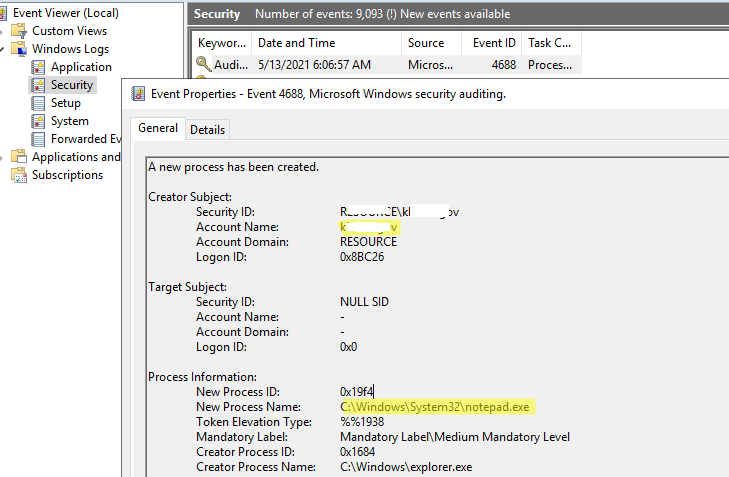Screen dimensions: 729x477
Task: Open the System log
Action: pyautogui.click(x=70, y=121)
